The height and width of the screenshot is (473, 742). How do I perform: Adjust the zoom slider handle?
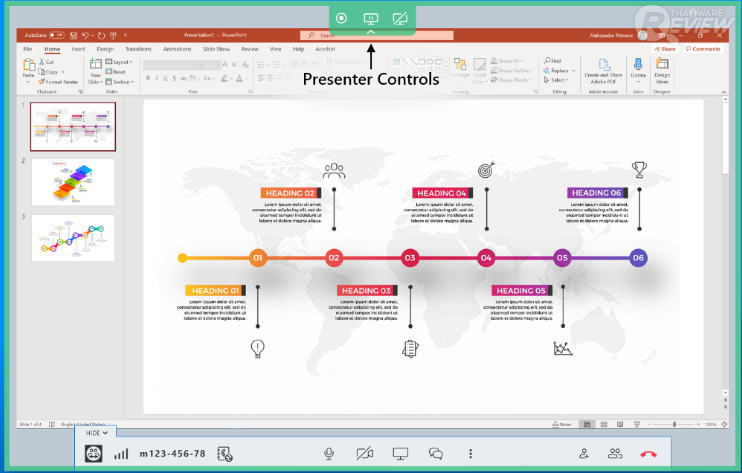[674, 424]
